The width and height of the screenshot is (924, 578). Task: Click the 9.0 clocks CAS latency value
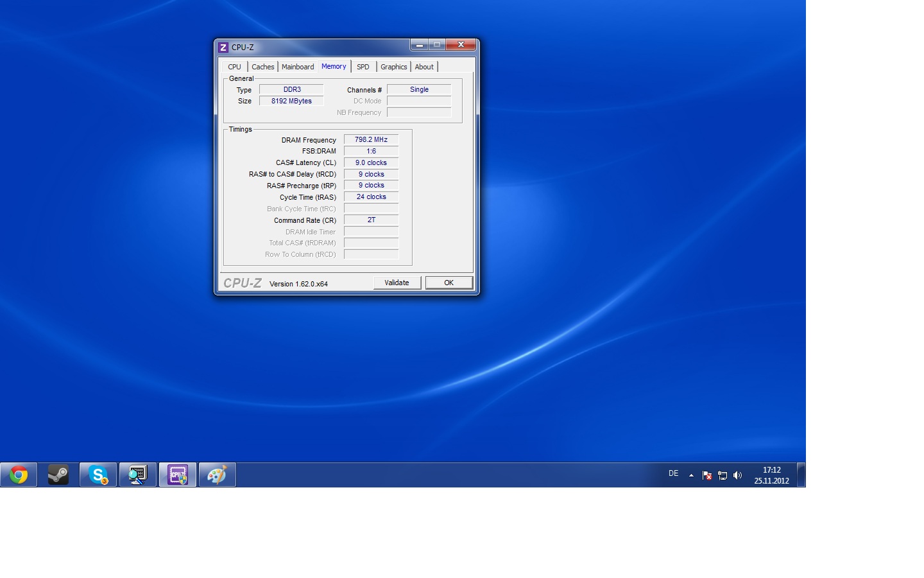372,162
